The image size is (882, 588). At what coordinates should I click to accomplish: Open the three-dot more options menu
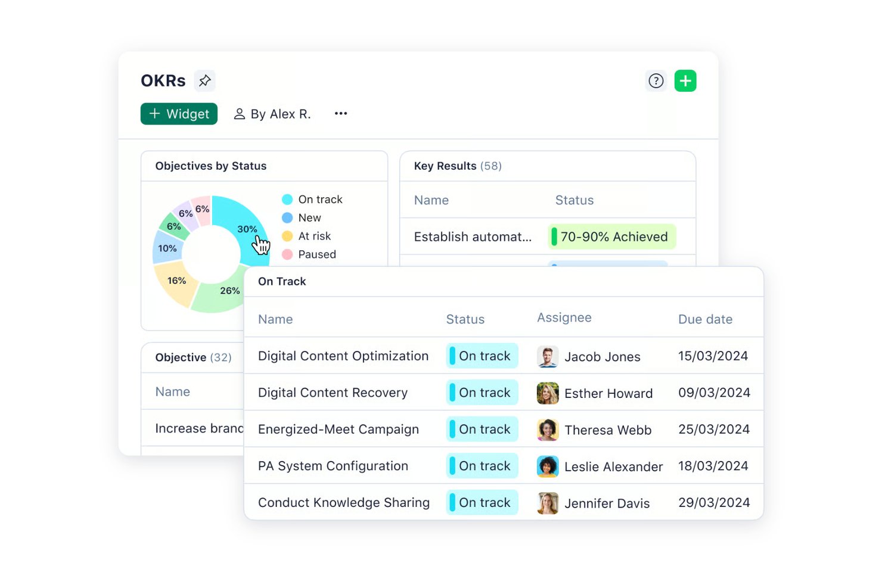point(341,113)
